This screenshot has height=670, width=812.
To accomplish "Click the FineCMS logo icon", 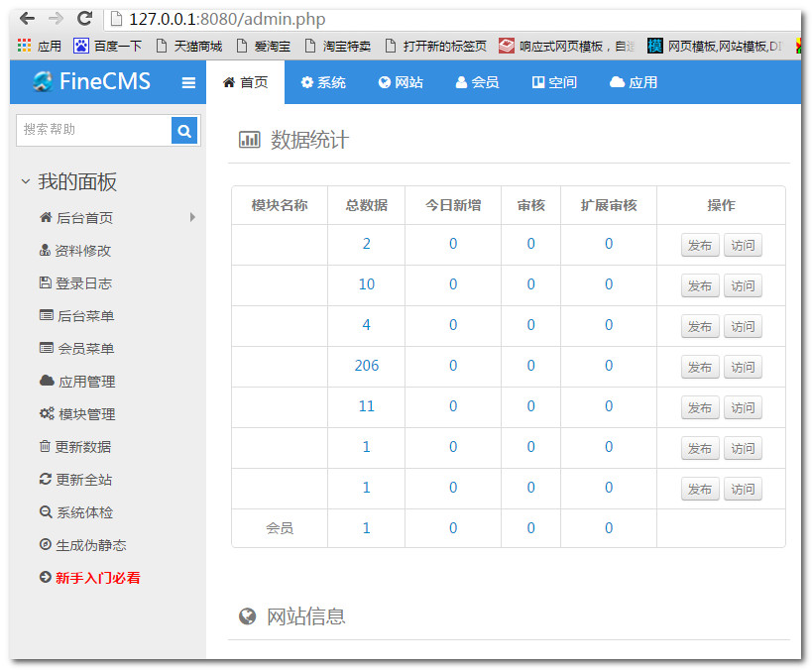I will pos(43,82).
